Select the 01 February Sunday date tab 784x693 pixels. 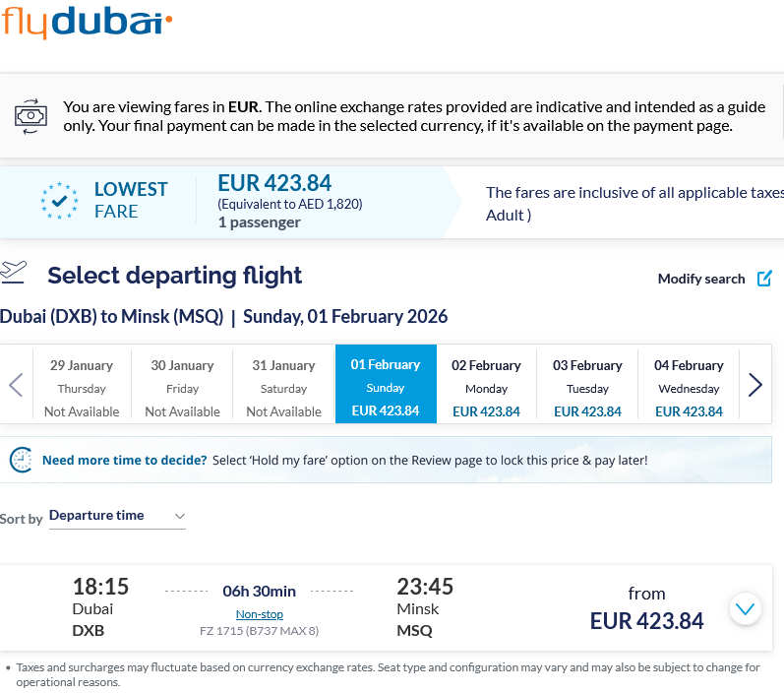click(386, 384)
